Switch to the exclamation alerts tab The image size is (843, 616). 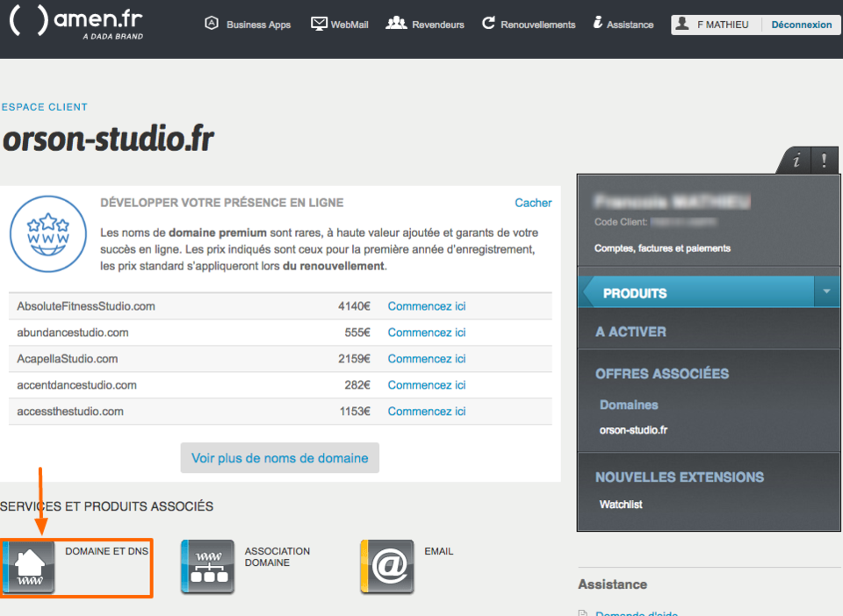pos(825,160)
